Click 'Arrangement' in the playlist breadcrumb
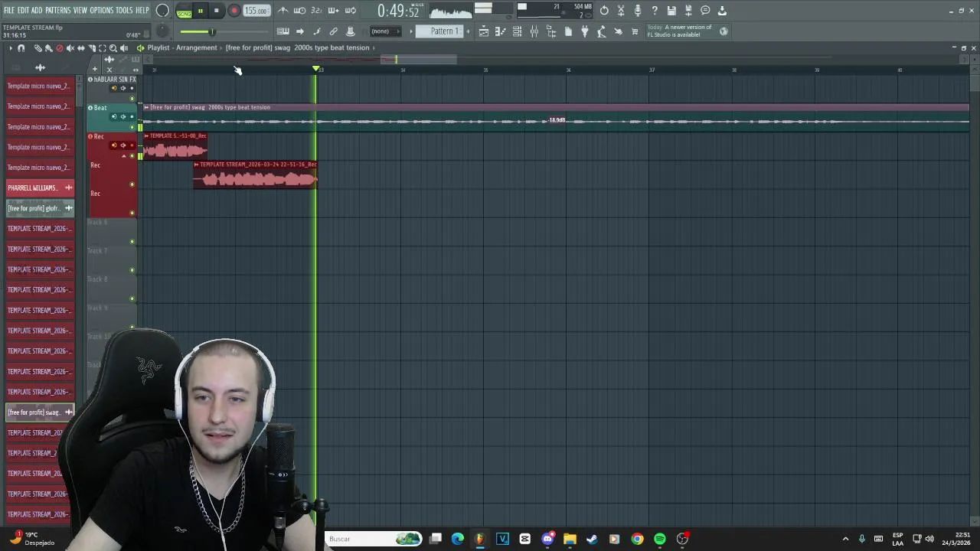 coord(197,47)
